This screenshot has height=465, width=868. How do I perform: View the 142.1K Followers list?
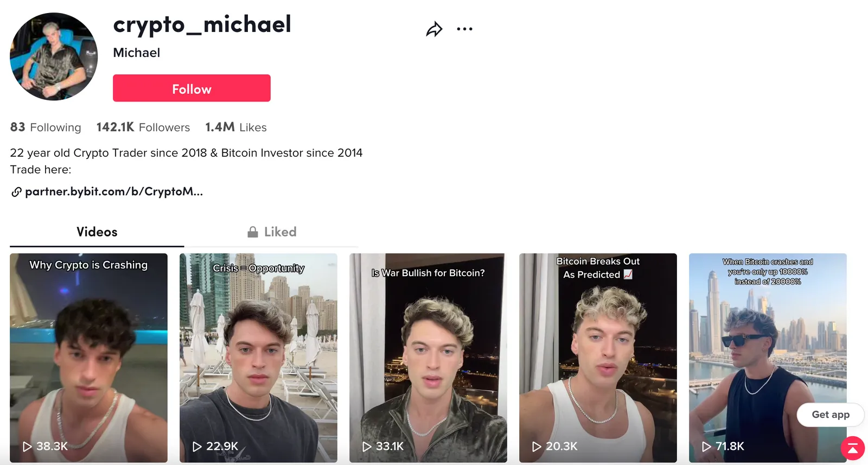pyautogui.click(x=143, y=127)
